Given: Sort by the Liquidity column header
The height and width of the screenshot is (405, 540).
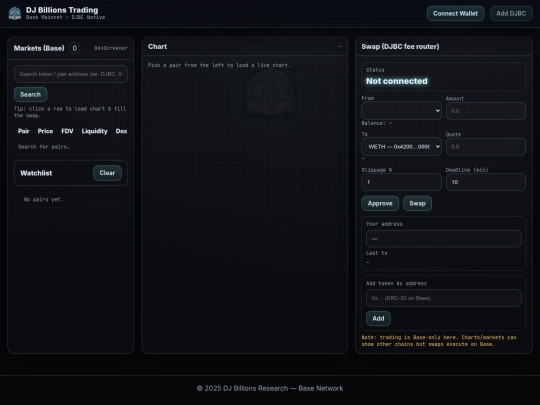Looking at the screenshot, I should click(x=94, y=131).
